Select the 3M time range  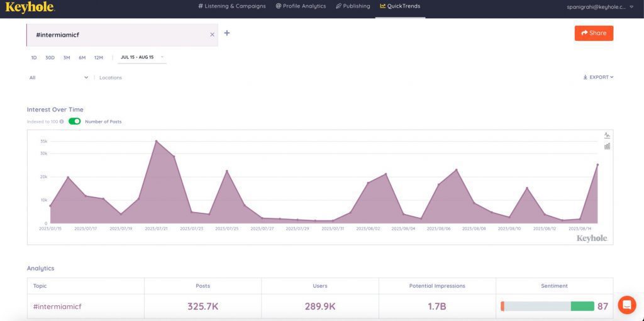(x=67, y=57)
